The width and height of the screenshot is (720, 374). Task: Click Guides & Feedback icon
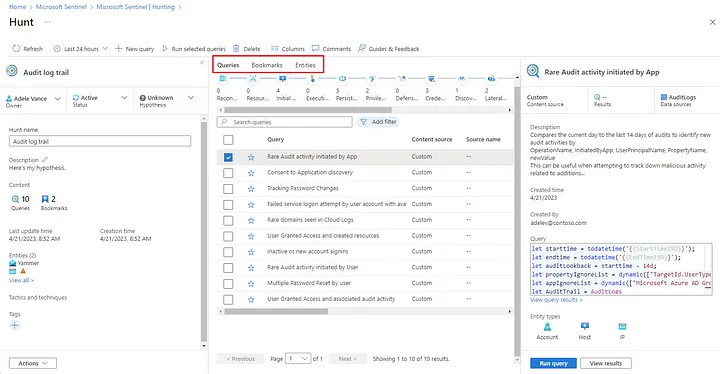click(362, 48)
